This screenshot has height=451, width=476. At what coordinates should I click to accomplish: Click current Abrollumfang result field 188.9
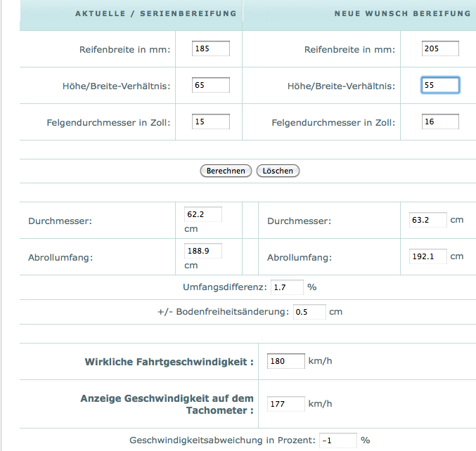click(203, 251)
